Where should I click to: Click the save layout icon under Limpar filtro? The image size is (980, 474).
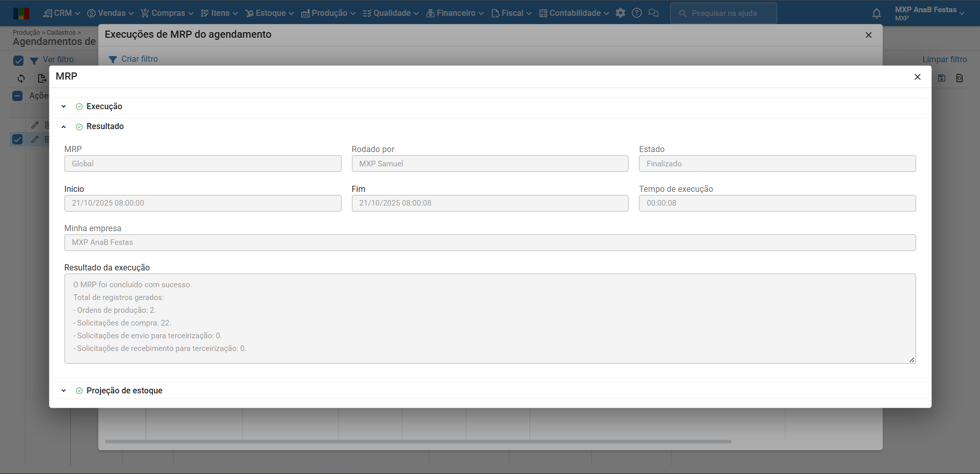point(942,78)
